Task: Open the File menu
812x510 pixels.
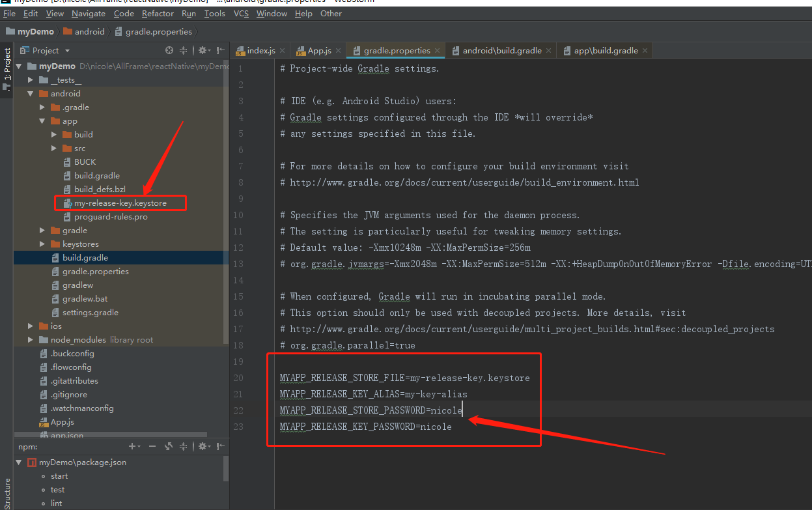Action: tap(9, 13)
